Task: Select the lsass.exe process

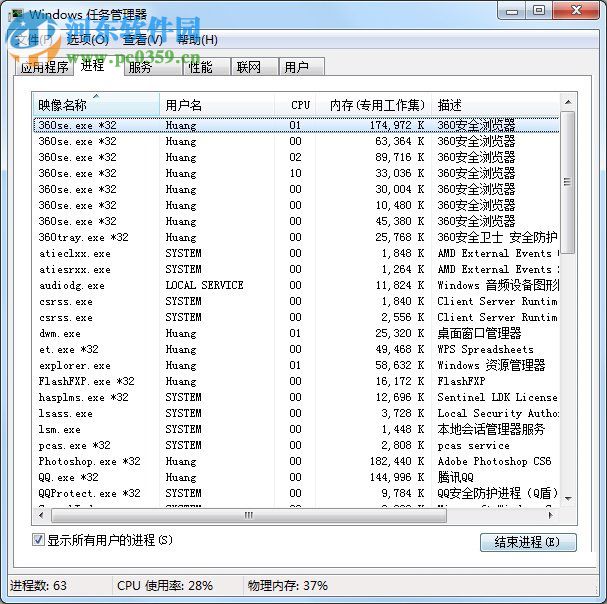Action: tap(296, 414)
